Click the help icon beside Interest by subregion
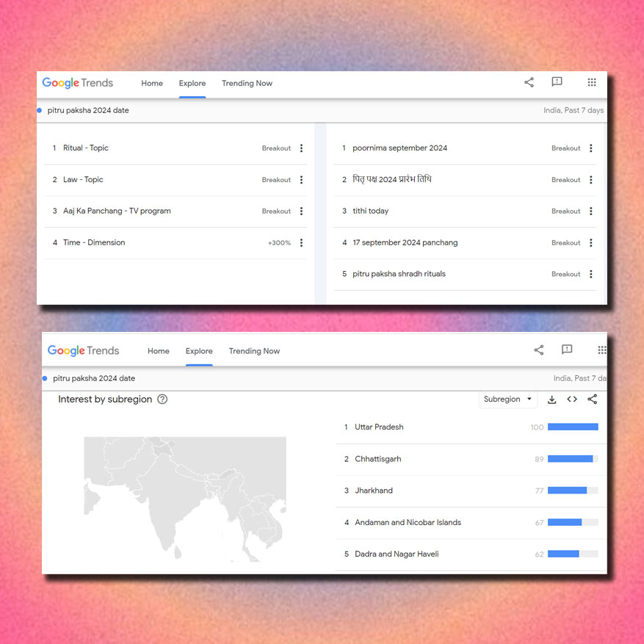 pos(161,399)
